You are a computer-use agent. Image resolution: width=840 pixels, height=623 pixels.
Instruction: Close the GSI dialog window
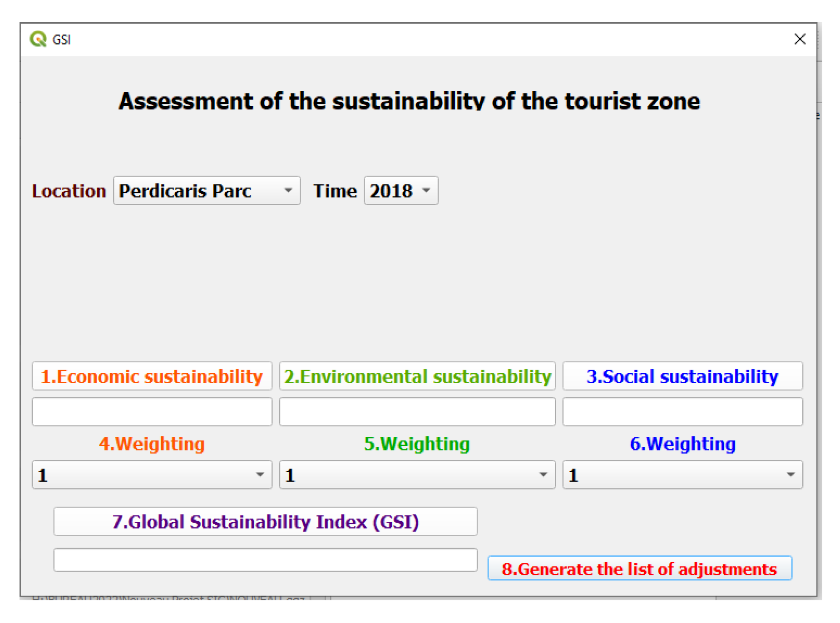click(x=800, y=39)
